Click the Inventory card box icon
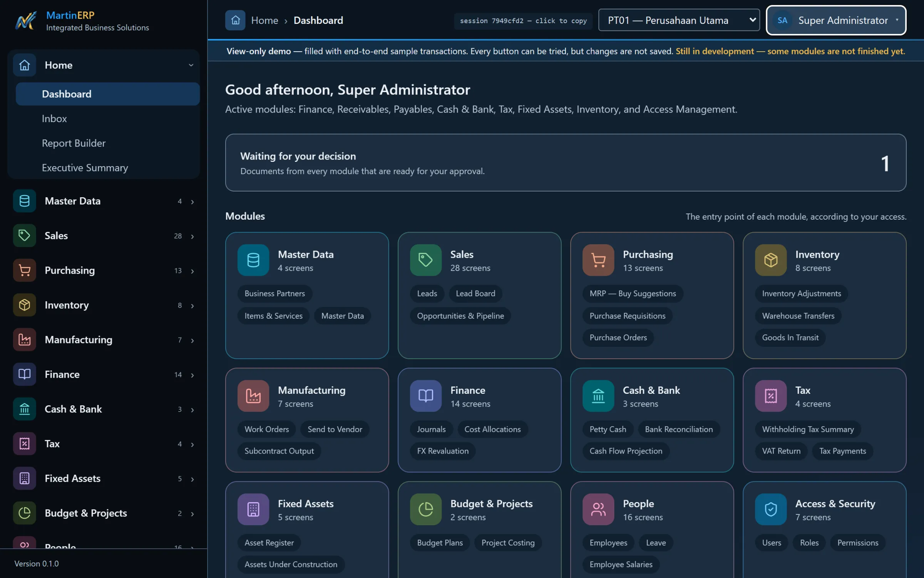 (771, 260)
